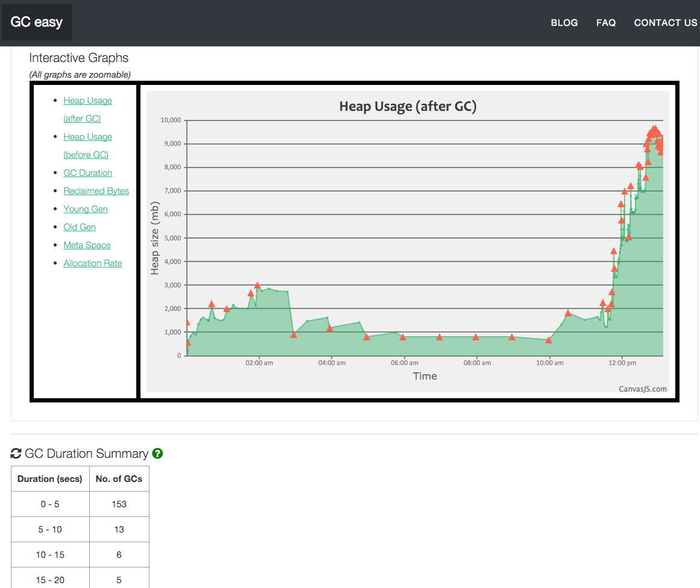Go to the FAQ navigation item
This screenshot has width=700, height=588.
click(x=605, y=23)
